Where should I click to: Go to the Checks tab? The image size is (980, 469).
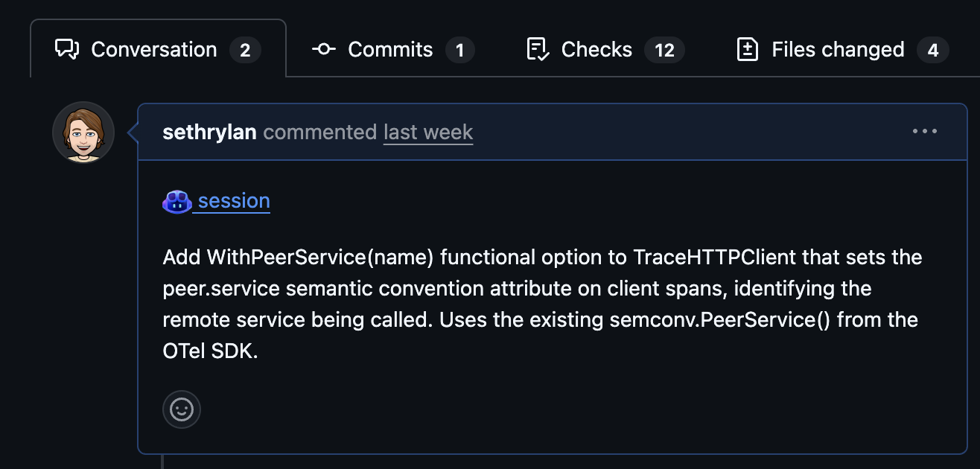click(596, 50)
